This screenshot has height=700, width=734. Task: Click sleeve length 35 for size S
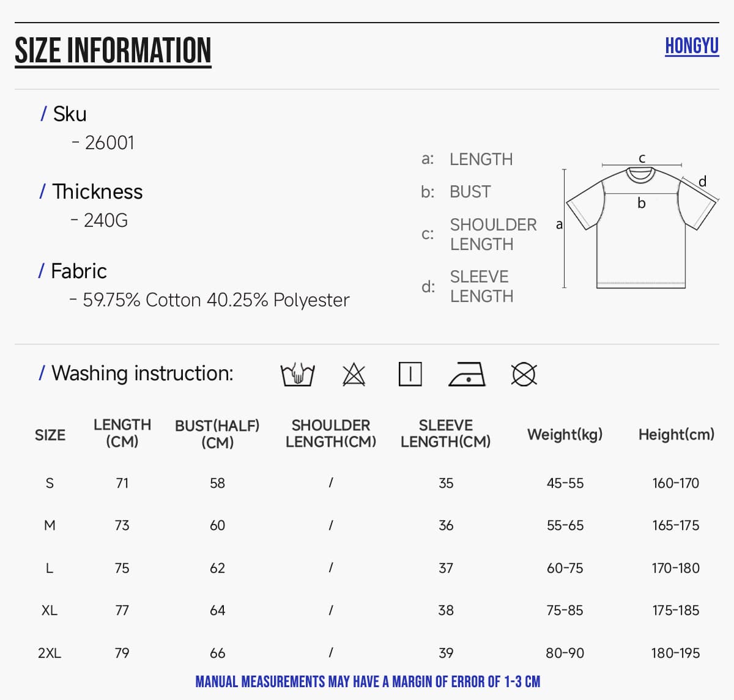(446, 483)
